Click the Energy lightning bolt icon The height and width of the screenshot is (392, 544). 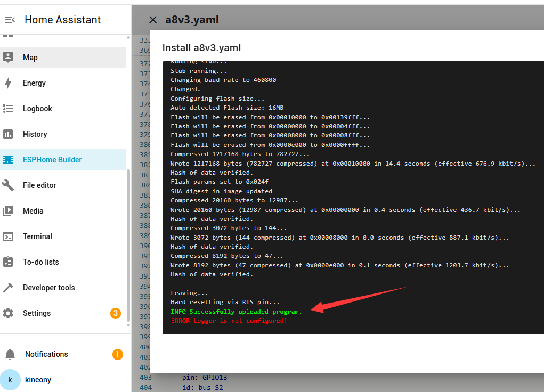(8, 83)
